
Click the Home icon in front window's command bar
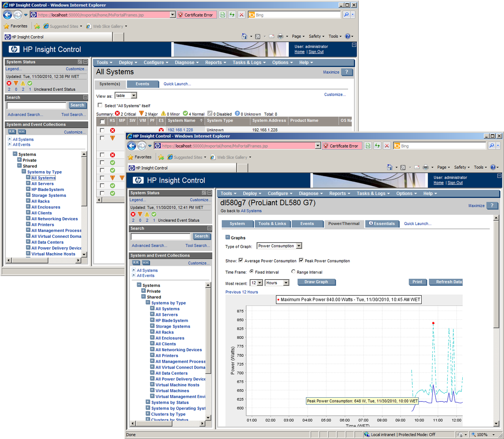pos(389,167)
